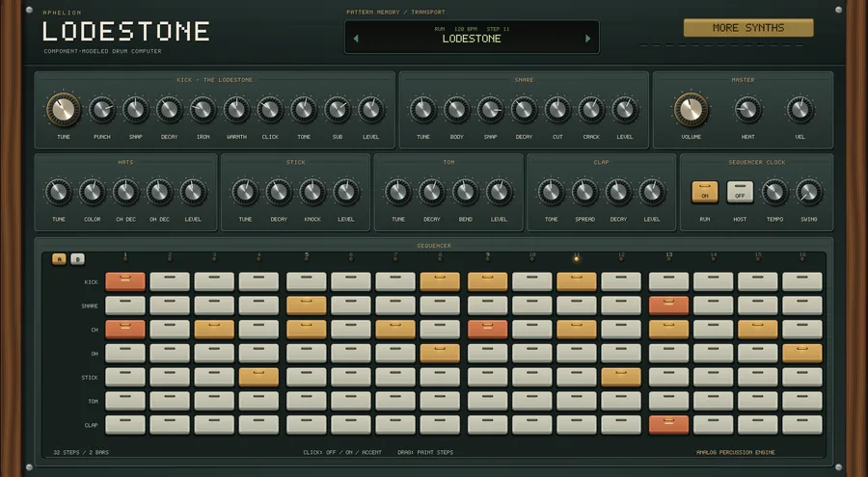Click the Master VOLUME knob
The height and width of the screenshot is (477, 868).
(x=691, y=109)
